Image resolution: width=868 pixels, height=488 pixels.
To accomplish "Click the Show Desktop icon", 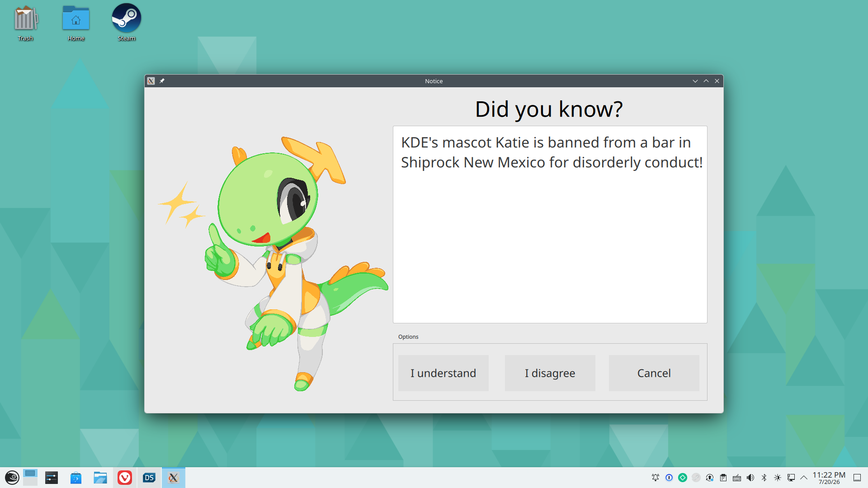I will (x=857, y=478).
